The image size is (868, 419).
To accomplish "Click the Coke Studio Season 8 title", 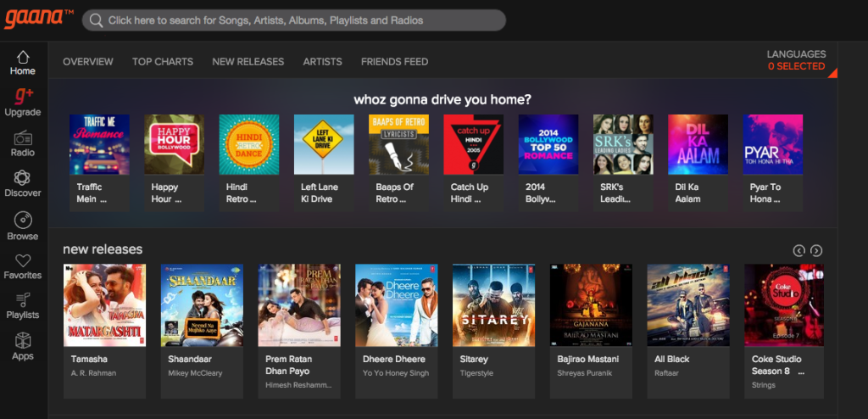I will pyautogui.click(x=776, y=366).
